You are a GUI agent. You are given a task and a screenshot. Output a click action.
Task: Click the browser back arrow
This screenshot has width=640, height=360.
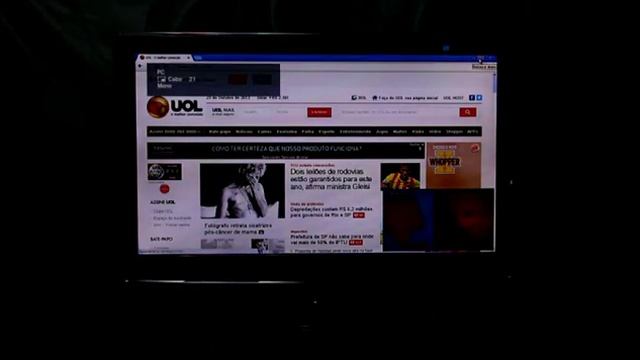tap(141, 66)
